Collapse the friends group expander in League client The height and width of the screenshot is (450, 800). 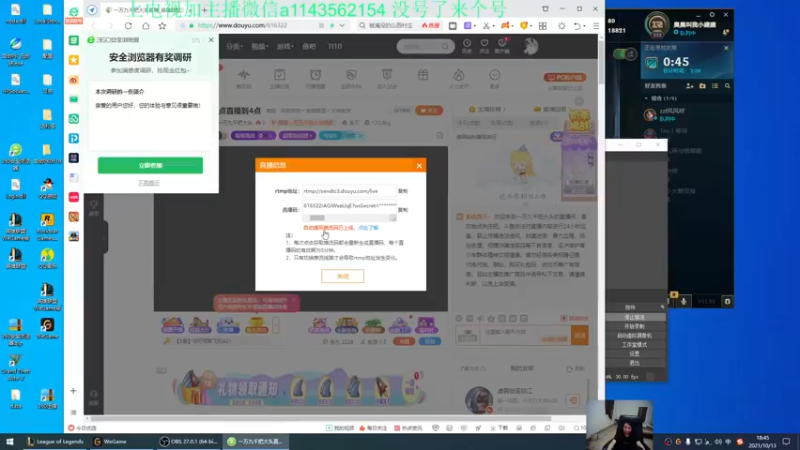point(646,98)
